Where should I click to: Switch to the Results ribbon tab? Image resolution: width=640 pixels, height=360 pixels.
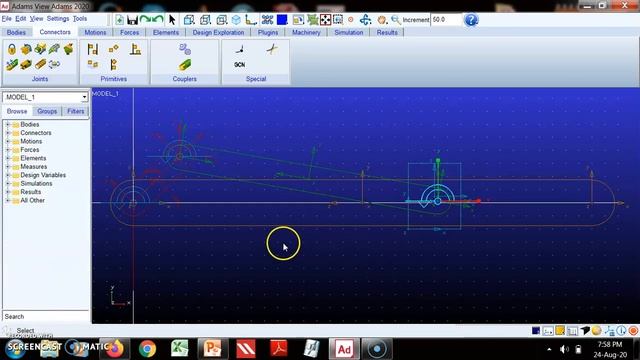pyautogui.click(x=387, y=32)
